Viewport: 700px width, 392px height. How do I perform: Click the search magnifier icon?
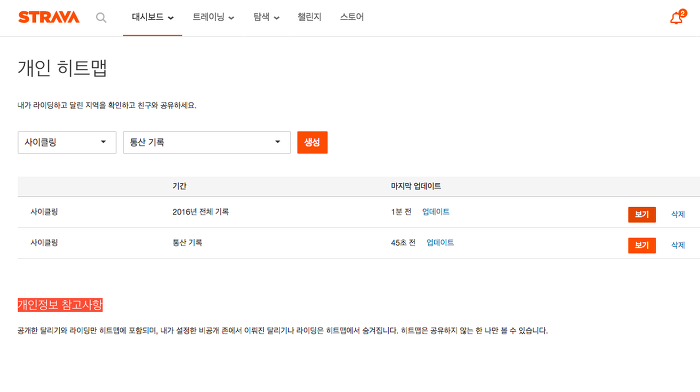coord(101,18)
